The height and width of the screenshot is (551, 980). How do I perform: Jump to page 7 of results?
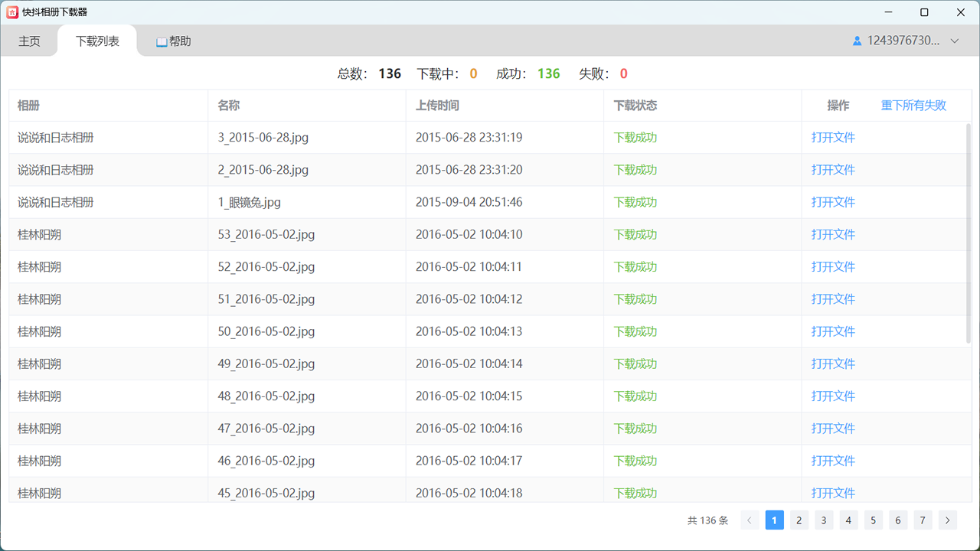click(x=923, y=520)
